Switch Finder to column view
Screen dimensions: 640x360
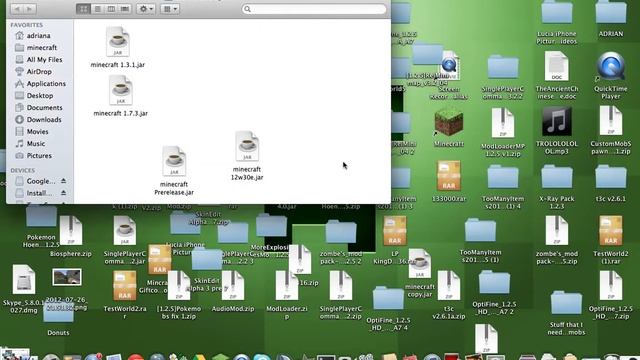click(x=111, y=9)
